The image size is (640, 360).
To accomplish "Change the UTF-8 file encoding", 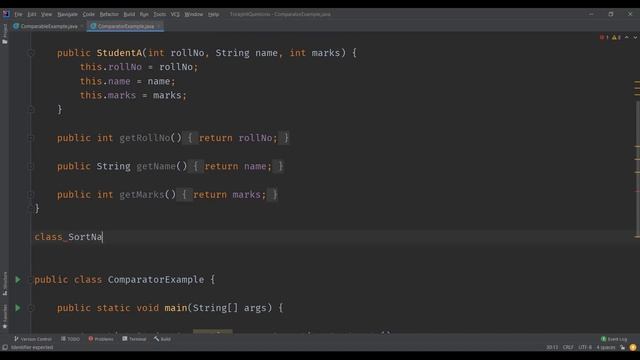I will pyautogui.click(x=585, y=347).
